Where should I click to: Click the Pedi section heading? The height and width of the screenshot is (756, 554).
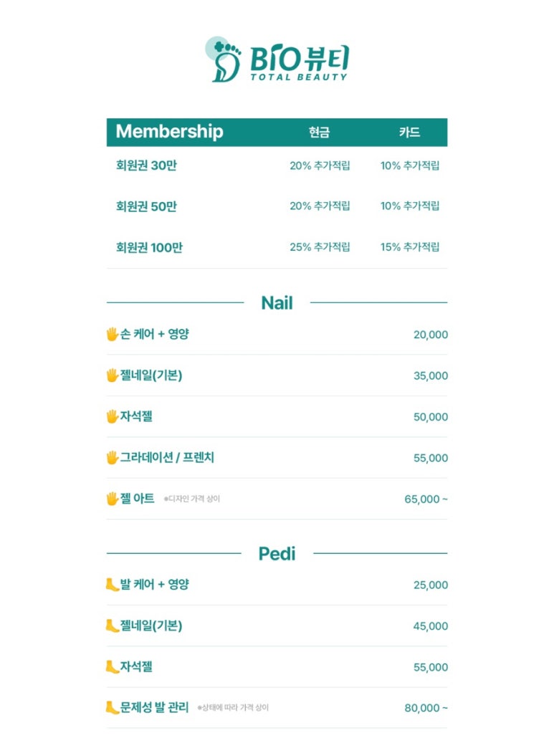click(x=277, y=553)
